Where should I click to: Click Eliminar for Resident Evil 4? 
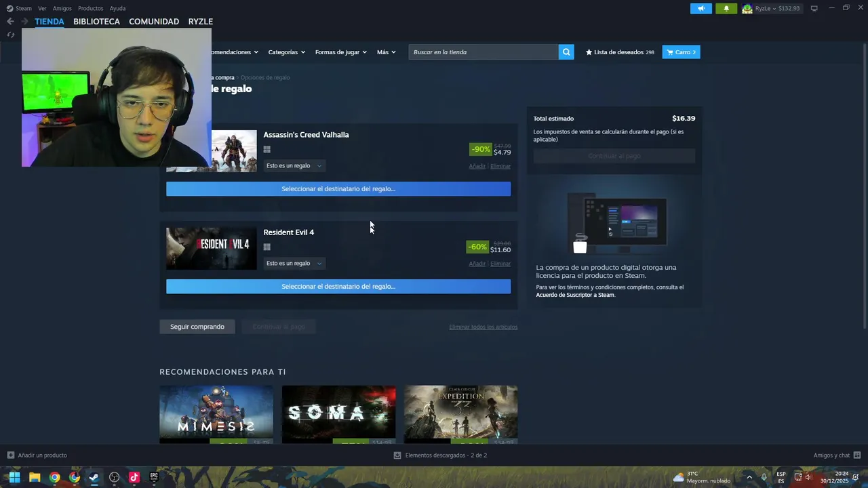coord(500,264)
